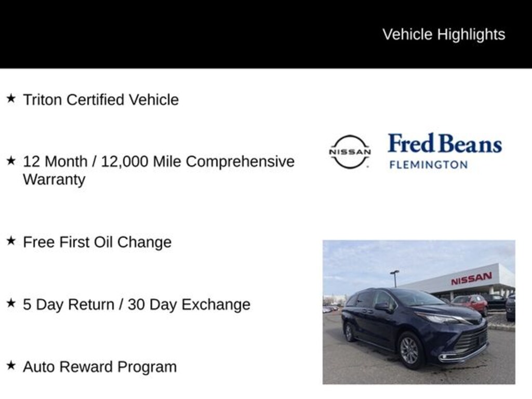Viewport: 532px width, 399px height.
Task: Click the star beside 5 Day Return
Action: point(10,303)
